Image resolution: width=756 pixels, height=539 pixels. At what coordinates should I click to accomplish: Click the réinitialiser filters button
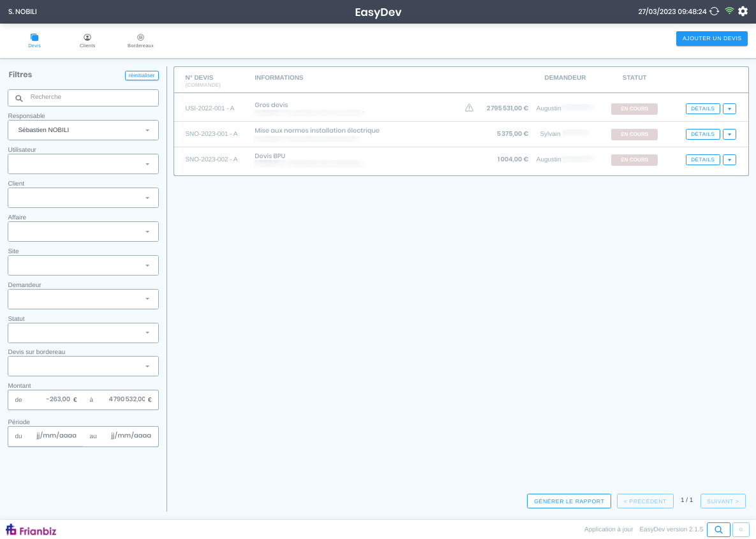pos(142,76)
